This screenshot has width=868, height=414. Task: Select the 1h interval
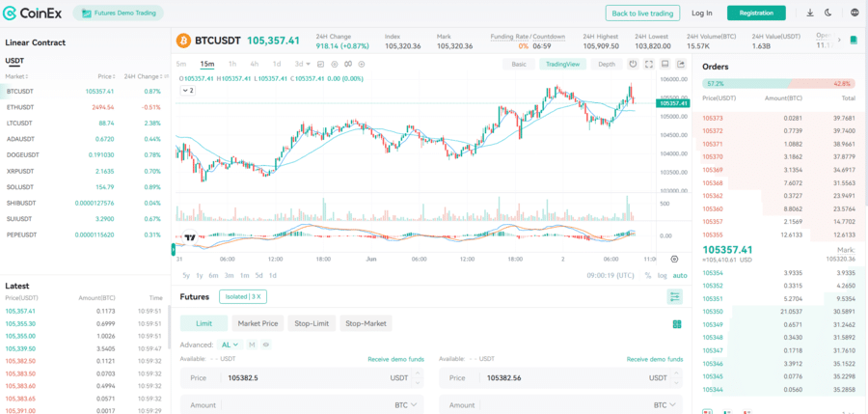click(232, 65)
